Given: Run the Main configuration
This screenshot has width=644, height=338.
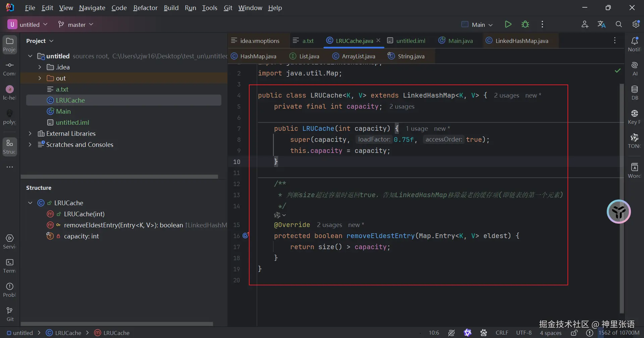Looking at the screenshot, I should 508,24.
